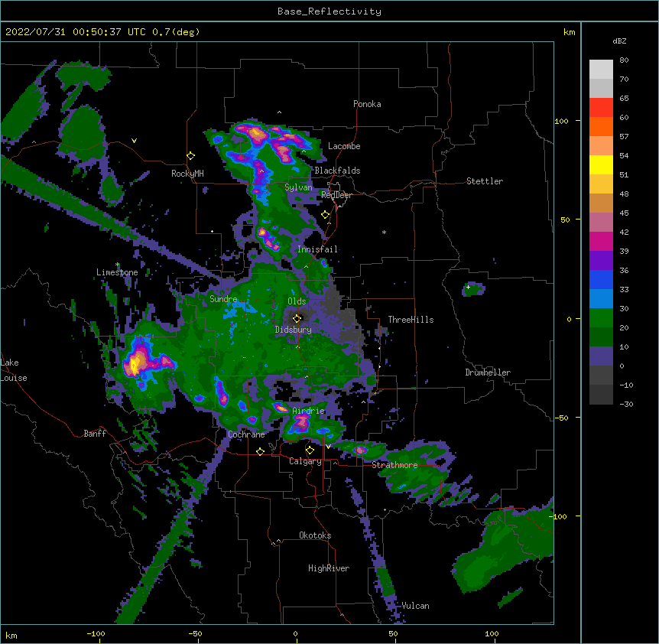Select the bright yellow legend swatch
This screenshot has width=659, height=644.
pos(601,164)
